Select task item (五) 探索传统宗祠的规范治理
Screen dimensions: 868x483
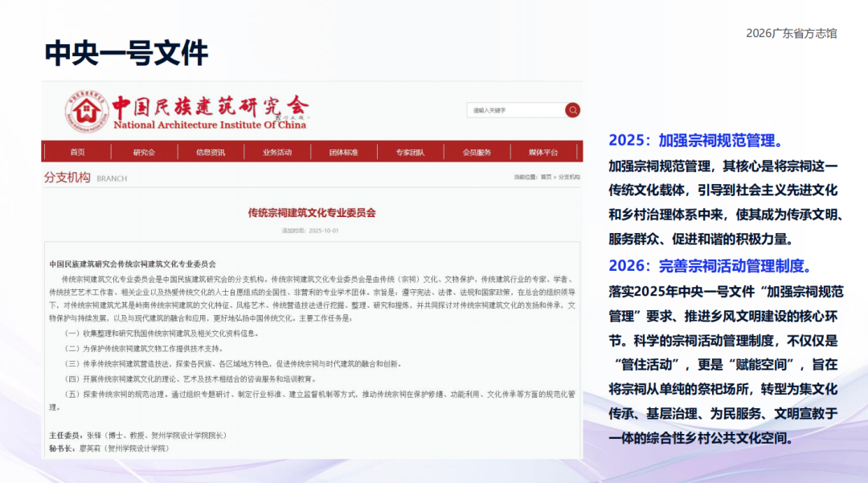(x=312, y=400)
